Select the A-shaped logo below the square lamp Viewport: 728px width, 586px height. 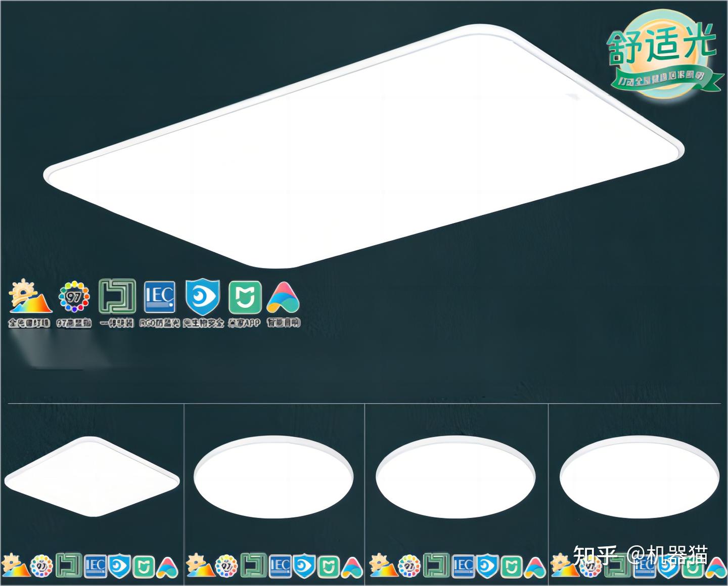click(x=167, y=567)
